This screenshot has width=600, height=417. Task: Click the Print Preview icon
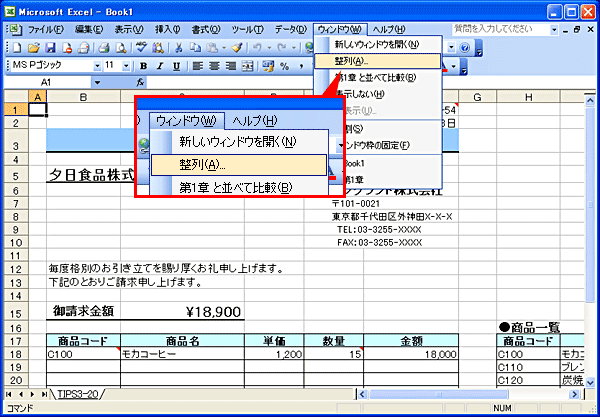pos(121,48)
